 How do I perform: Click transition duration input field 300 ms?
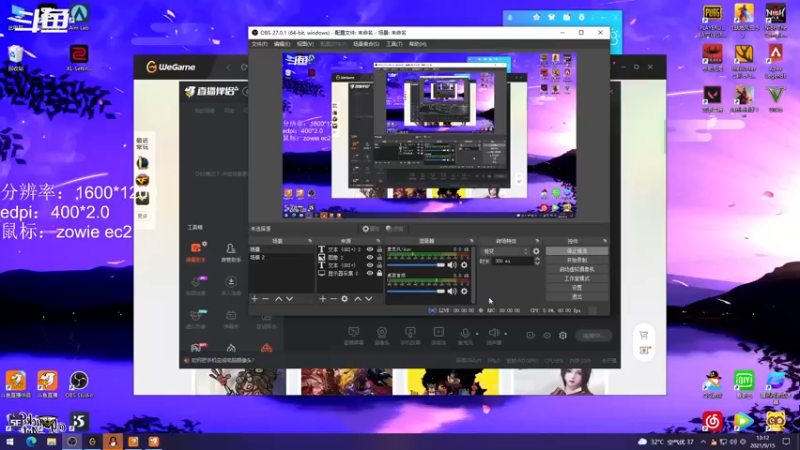tap(513, 261)
